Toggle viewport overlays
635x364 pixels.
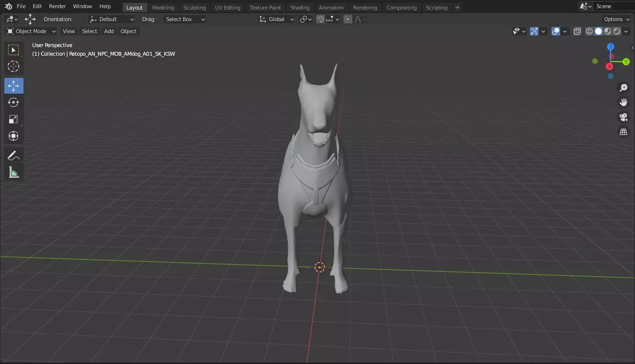(x=556, y=31)
